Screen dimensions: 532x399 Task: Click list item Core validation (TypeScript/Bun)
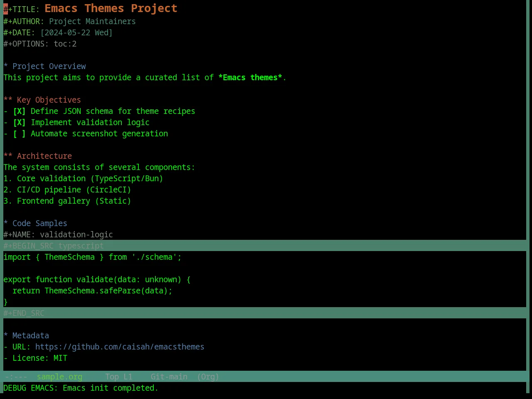(x=83, y=179)
